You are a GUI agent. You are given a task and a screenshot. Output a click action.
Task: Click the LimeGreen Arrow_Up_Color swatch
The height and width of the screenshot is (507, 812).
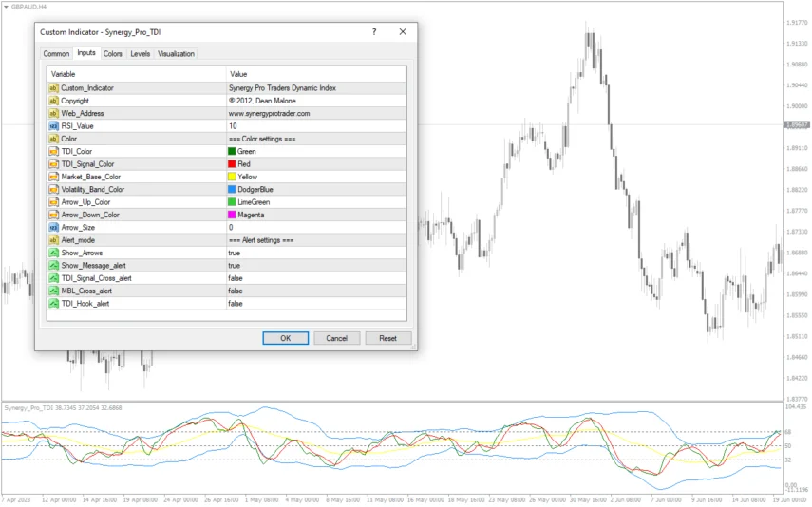232,202
